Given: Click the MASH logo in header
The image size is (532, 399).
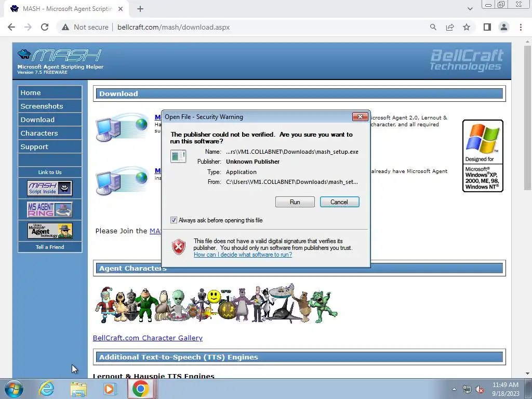Looking at the screenshot, I should pyautogui.click(x=60, y=61).
